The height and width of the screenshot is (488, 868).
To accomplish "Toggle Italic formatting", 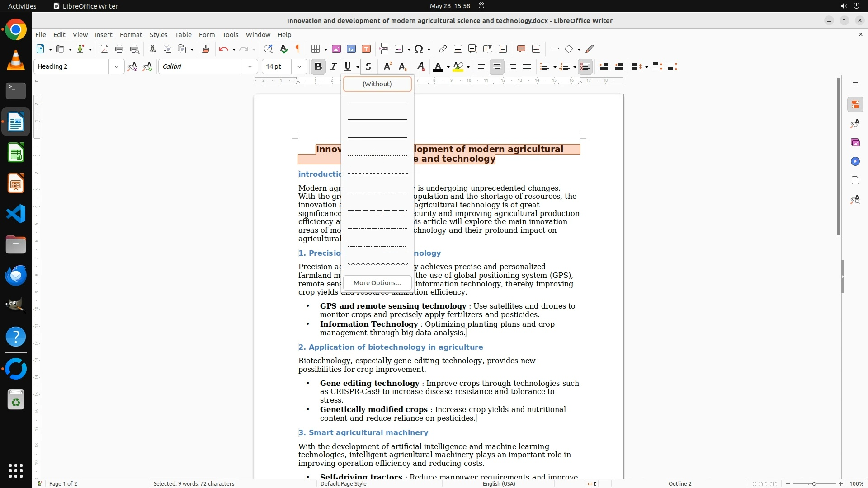I will [x=333, y=66].
